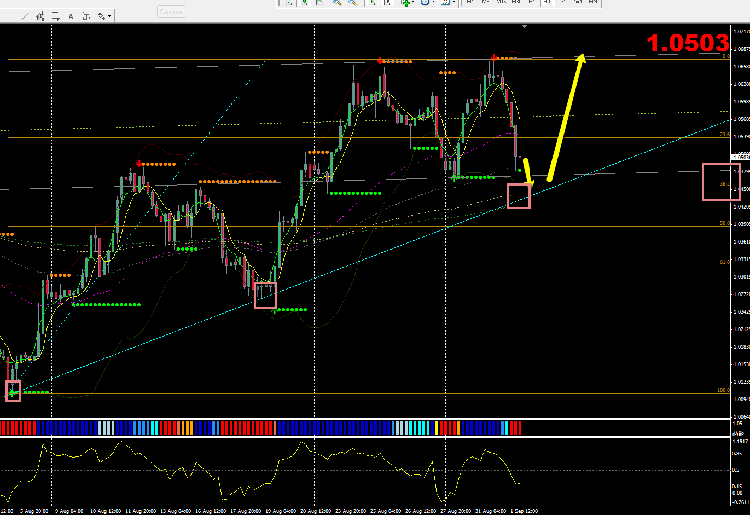Open the chart periods clock icon
The height and width of the screenshot is (515, 750).
pos(425,2)
